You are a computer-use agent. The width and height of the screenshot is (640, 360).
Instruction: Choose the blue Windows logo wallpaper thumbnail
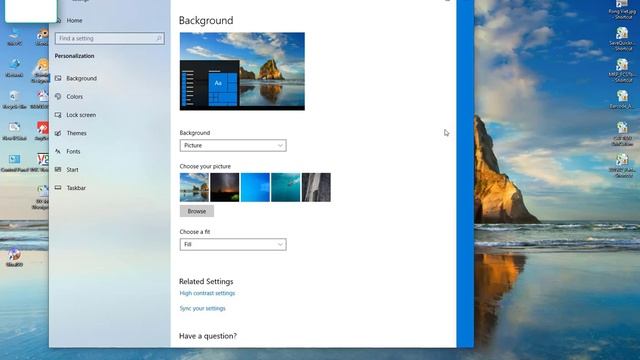click(255, 187)
